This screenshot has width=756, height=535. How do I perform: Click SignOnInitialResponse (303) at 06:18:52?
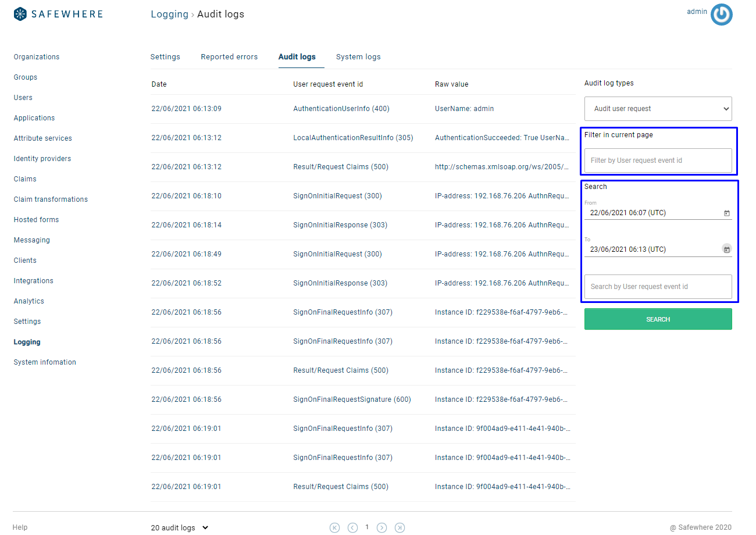click(x=340, y=283)
